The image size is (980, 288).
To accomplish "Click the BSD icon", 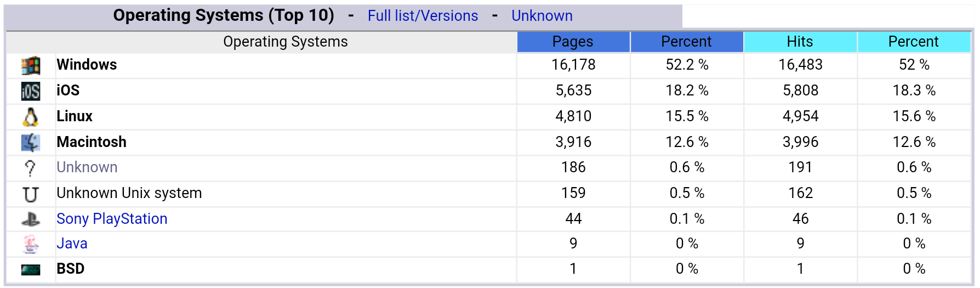I will [x=31, y=269].
